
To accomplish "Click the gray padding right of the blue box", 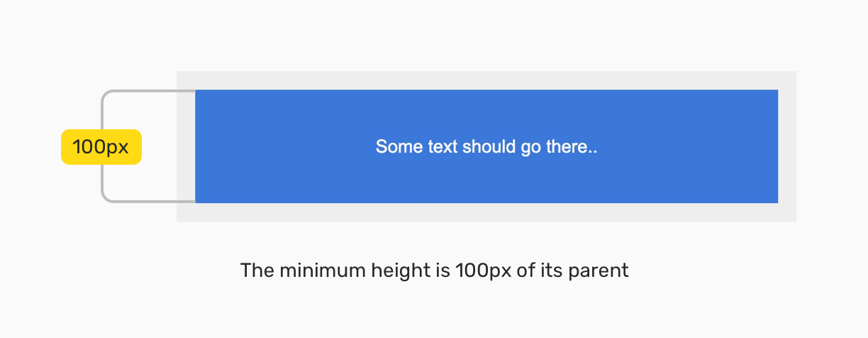I will point(787,146).
